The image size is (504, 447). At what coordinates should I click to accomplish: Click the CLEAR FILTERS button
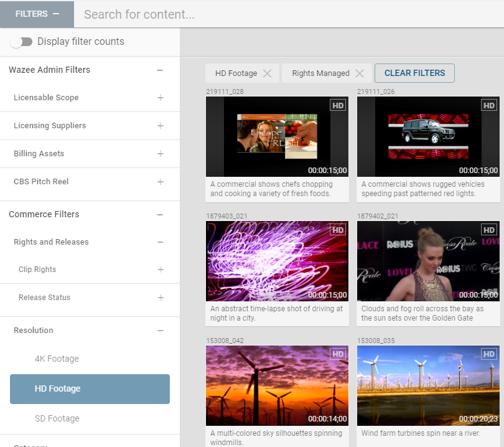[x=414, y=73]
